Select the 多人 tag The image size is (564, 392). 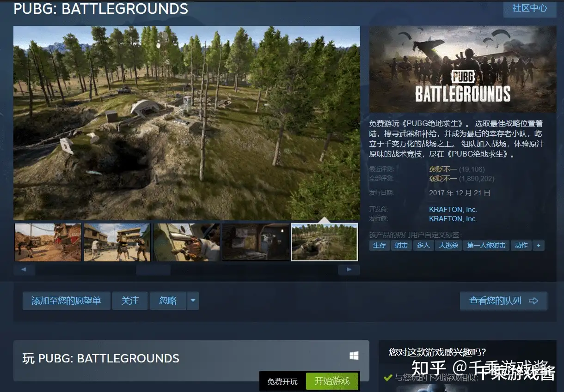point(423,245)
